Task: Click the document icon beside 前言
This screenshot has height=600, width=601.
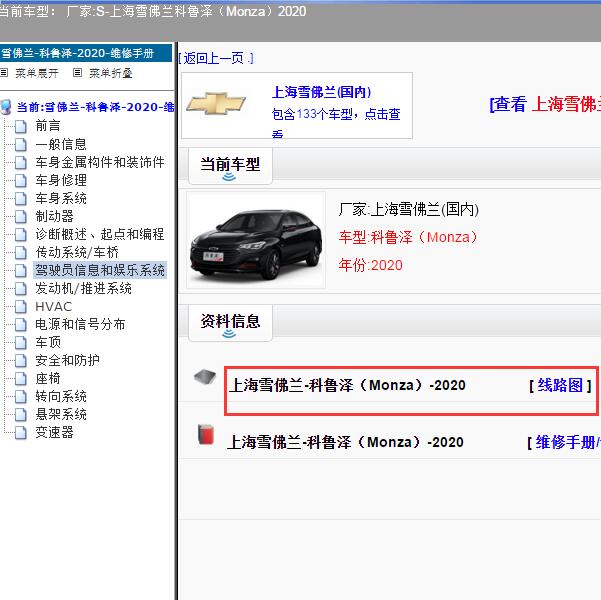Action: [x=21, y=126]
